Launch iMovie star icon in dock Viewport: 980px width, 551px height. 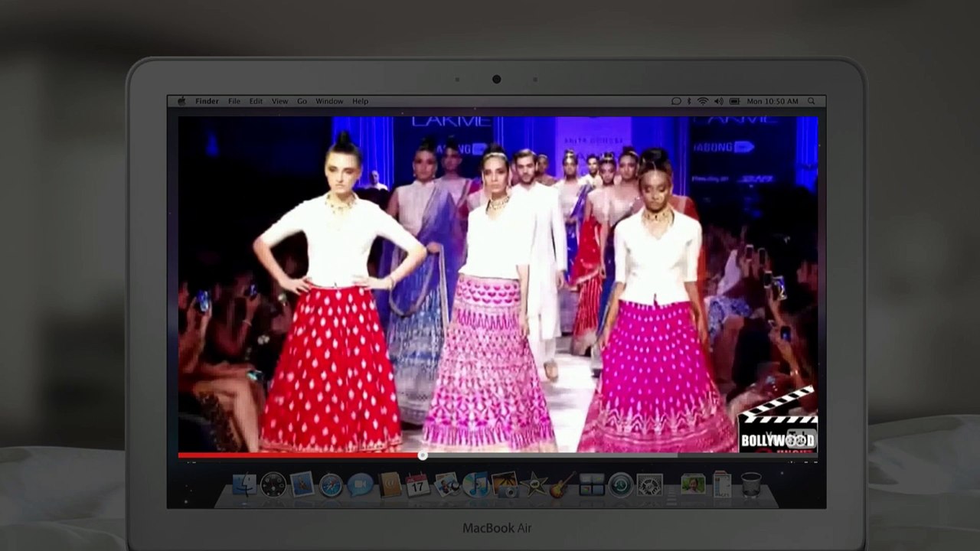(x=533, y=484)
